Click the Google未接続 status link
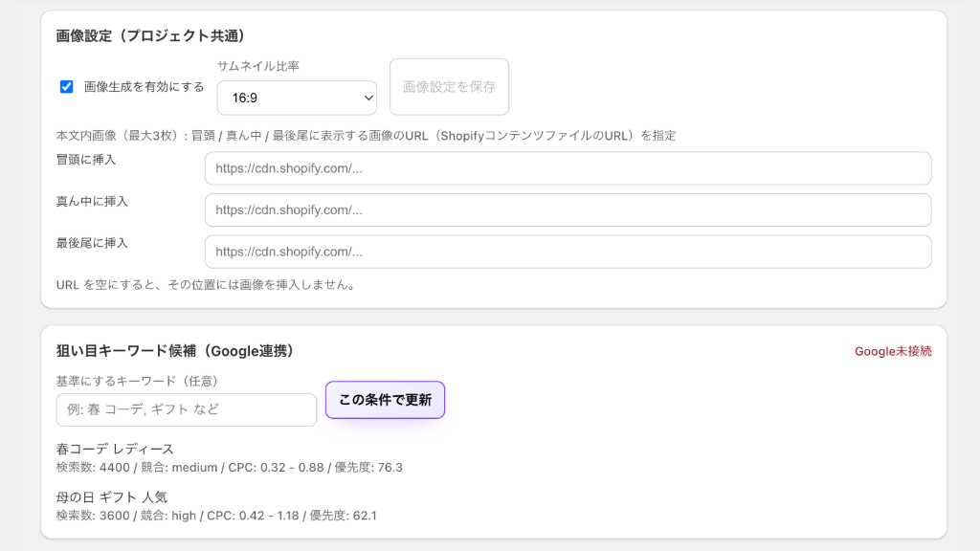This screenshot has width=980, height=551. click(892, 351)
